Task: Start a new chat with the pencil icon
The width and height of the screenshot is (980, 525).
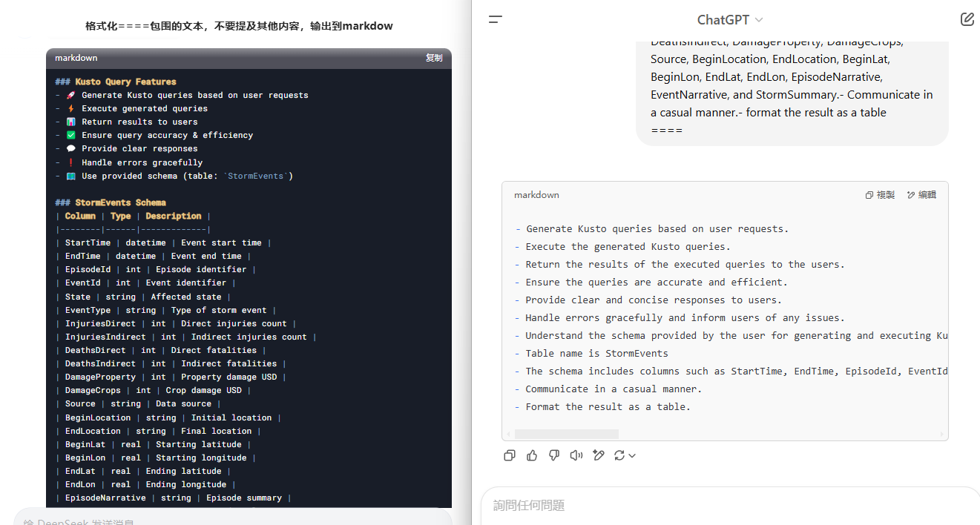Action: point(967,19)
